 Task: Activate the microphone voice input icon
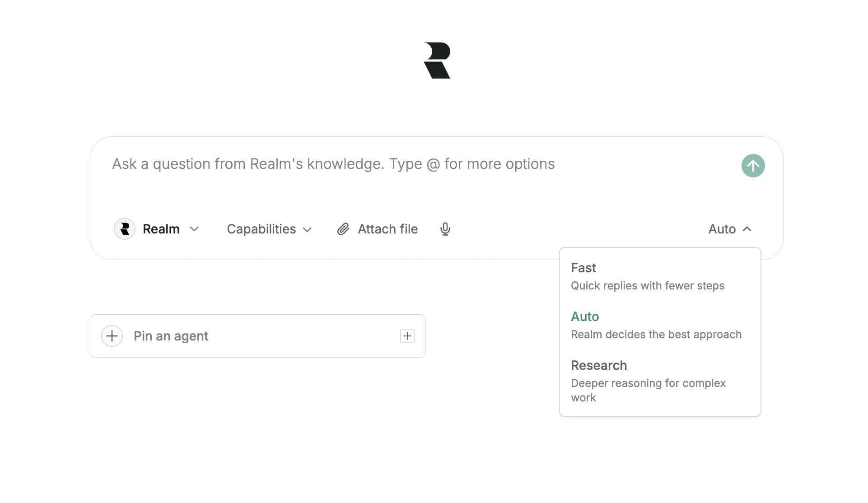tap(445, 229)
